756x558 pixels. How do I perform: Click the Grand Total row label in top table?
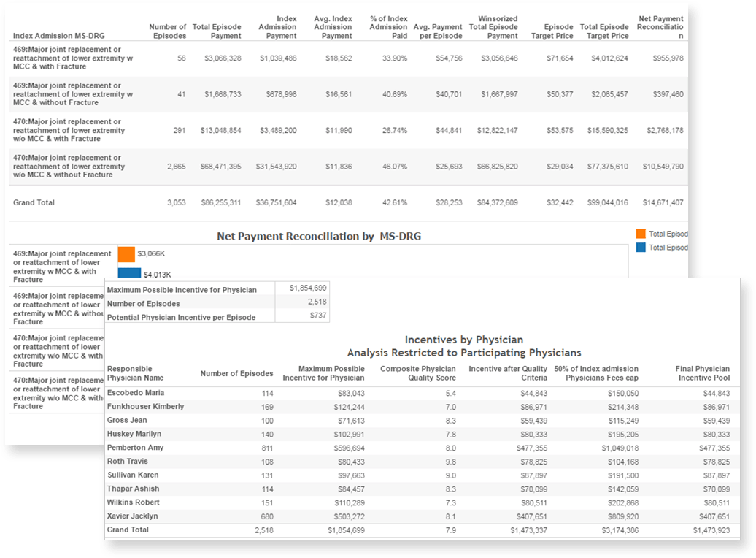coord(34,202)
